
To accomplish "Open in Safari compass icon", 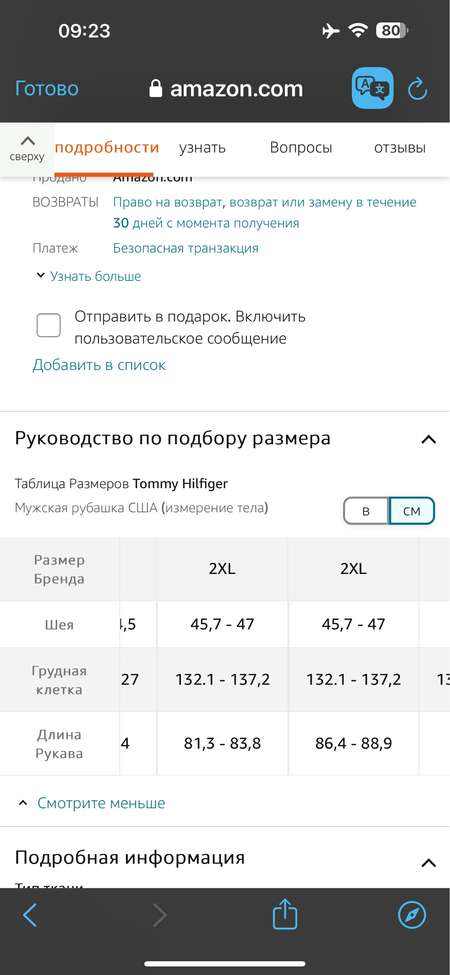I will pyautogui.click(x=412, y=915).
